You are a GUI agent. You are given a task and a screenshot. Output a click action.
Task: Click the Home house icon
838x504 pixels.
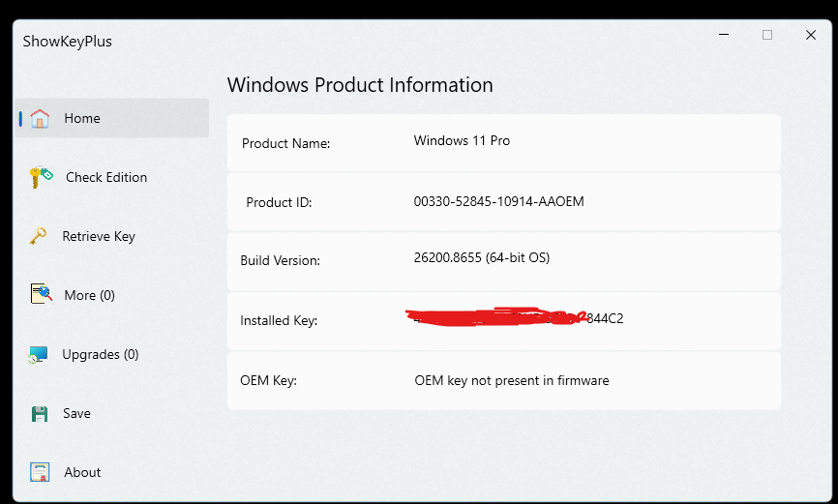(40, 118)
